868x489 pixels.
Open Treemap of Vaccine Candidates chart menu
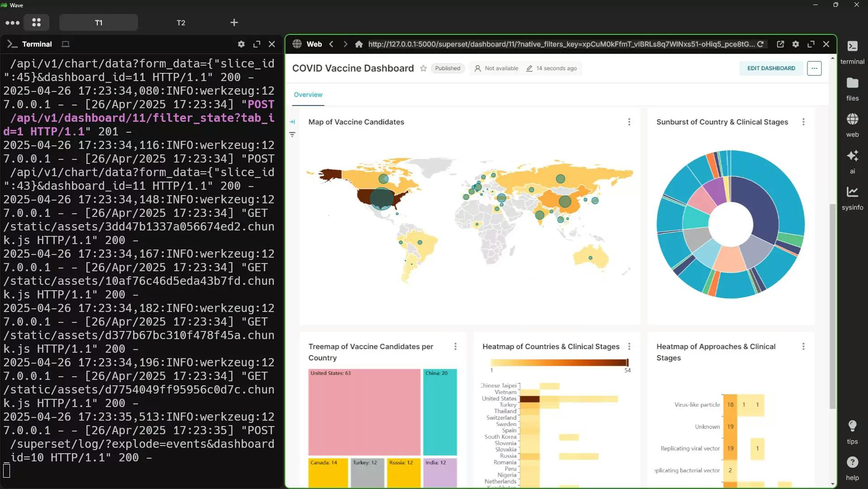(x=455, y=346)
